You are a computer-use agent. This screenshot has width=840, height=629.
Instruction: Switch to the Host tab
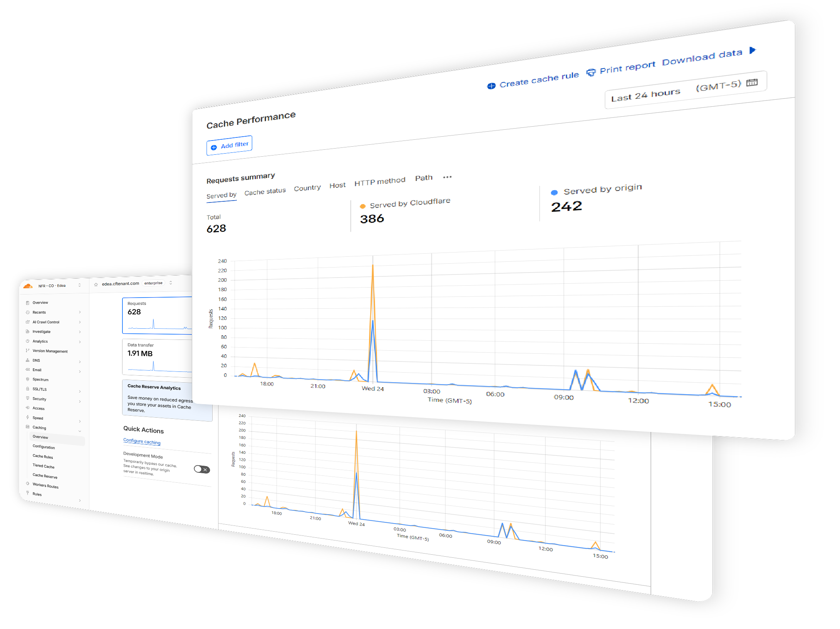click(337, 186)
